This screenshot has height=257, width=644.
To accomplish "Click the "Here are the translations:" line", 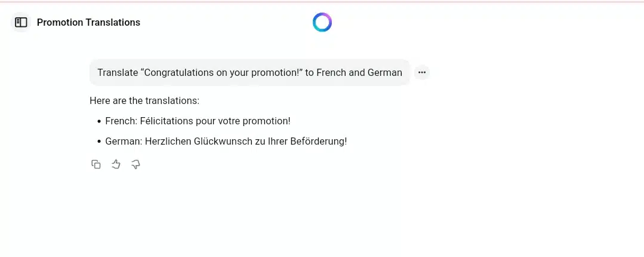I will [144, 101].
